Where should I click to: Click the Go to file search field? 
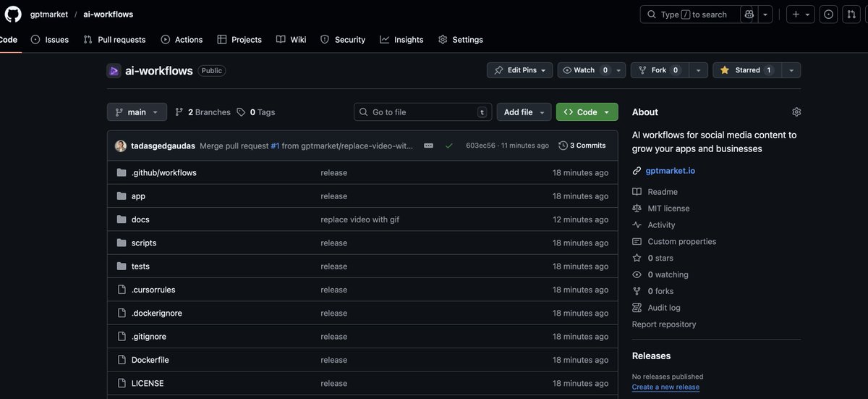click(423, 112)
